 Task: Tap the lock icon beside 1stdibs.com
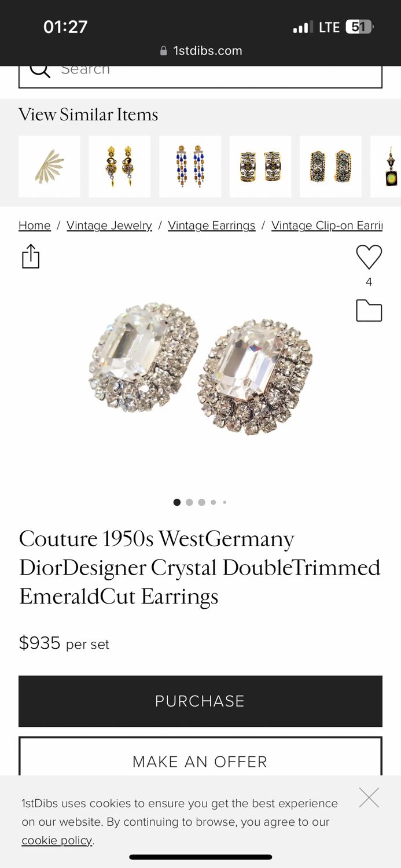point(164,51)
